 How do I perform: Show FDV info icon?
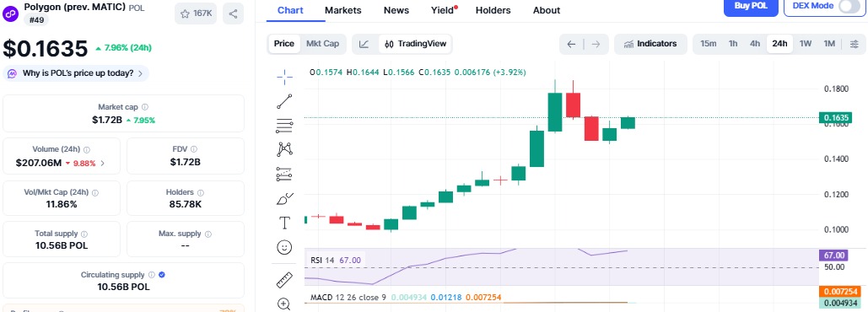point(194,149)
